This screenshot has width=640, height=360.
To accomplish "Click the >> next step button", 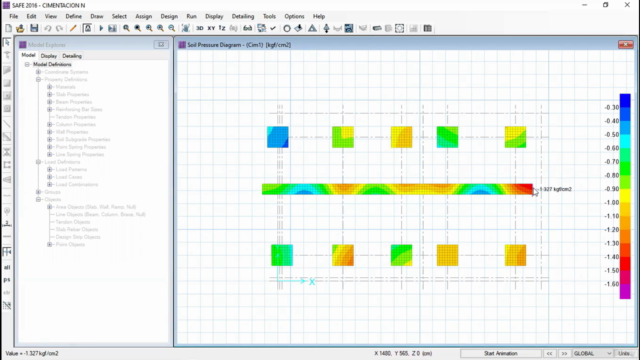I will coord(564,353).
